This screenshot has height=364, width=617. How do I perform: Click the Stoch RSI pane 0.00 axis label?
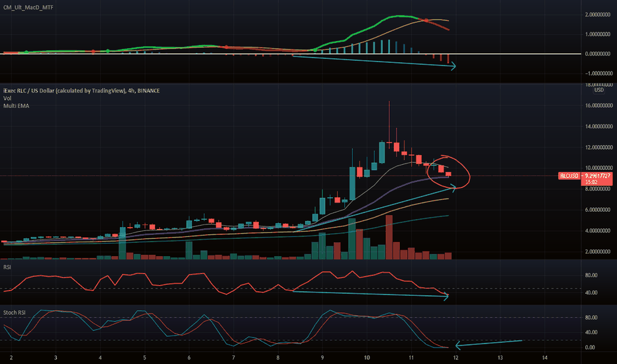tap(590, 347)
